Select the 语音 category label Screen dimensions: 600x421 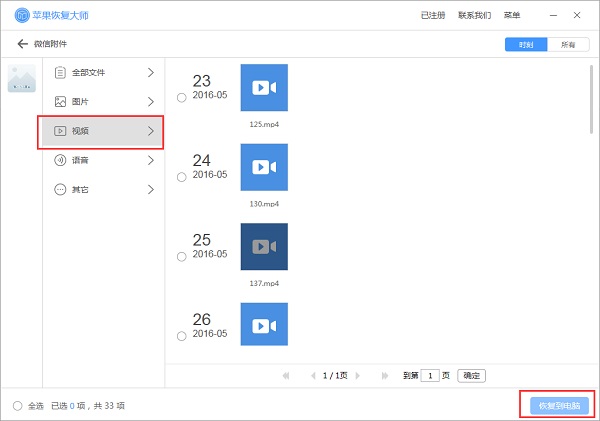[x=80, y=160]
